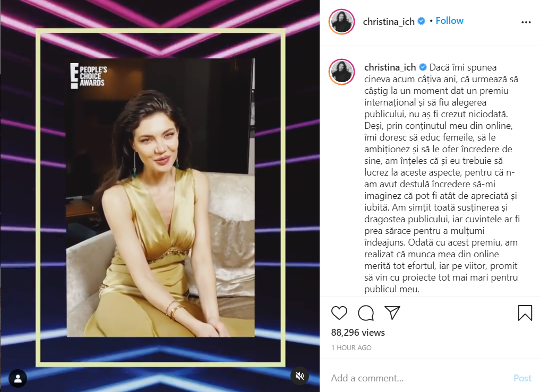Click the People's Choice Awards logo in the video
Viewport: 540px width, 392px height.
pos(89,76)
